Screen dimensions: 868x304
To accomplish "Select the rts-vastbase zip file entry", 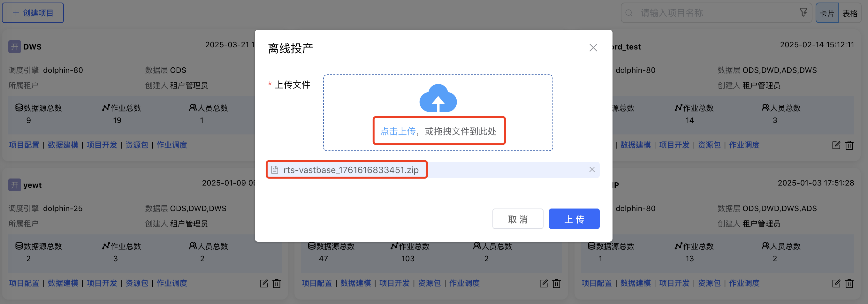I will (x=350, y=170).
